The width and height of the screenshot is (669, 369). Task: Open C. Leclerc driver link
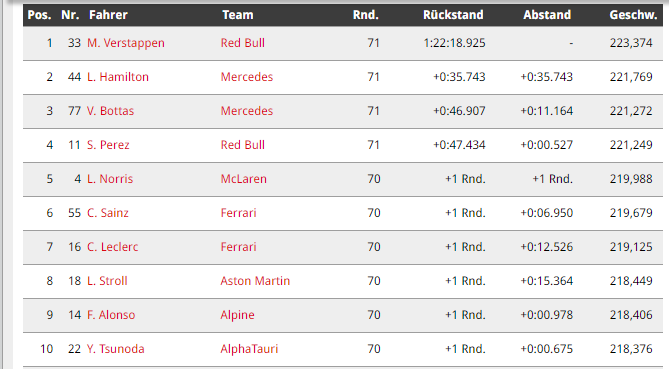point(113,247)
